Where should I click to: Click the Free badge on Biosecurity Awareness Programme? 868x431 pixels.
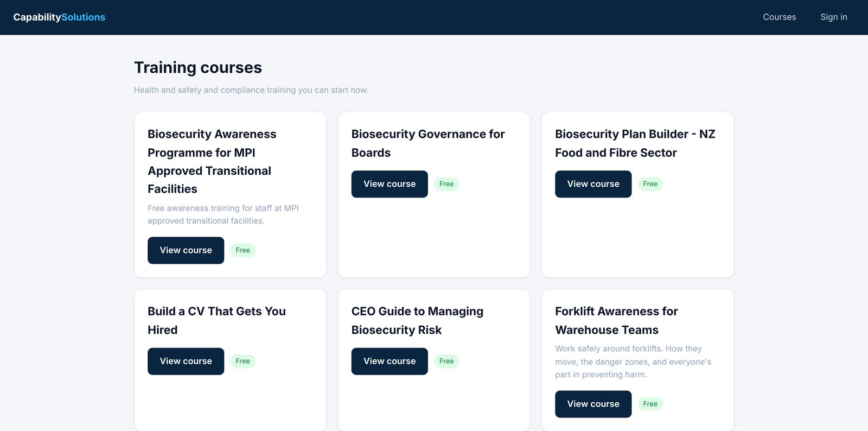coord(242,250)
